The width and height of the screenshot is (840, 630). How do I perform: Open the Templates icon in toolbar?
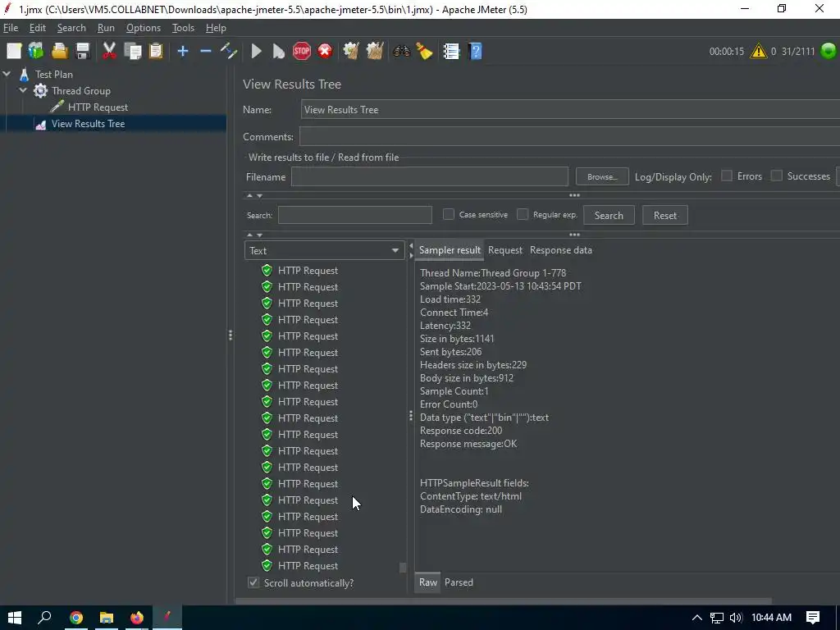coord(36,52)
